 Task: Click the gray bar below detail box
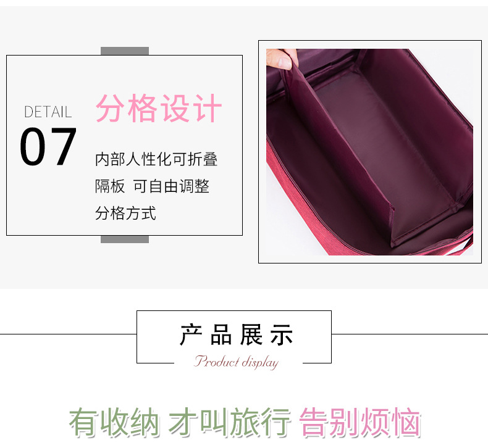tap(125, 239)
